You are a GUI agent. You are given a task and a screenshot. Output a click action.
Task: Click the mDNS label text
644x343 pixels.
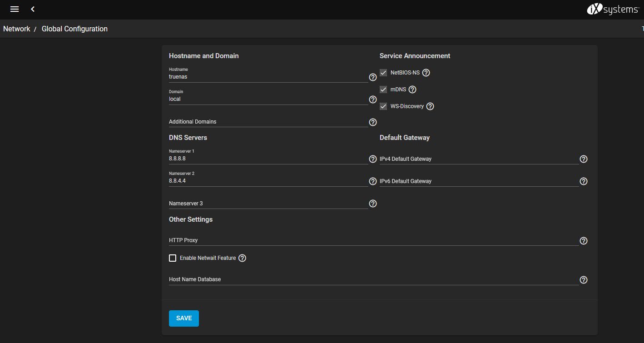point(398,89)
